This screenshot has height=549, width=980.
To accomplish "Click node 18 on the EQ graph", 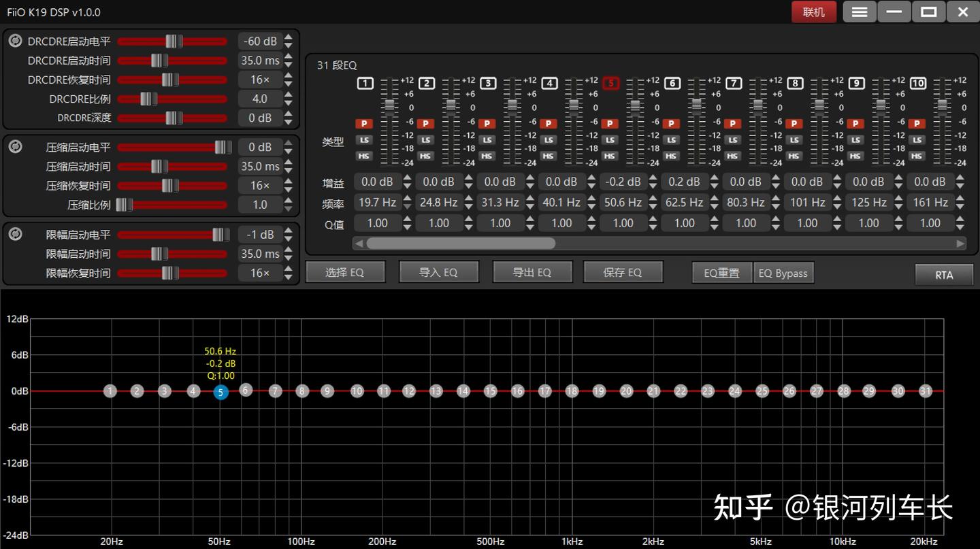I will 572,391.
